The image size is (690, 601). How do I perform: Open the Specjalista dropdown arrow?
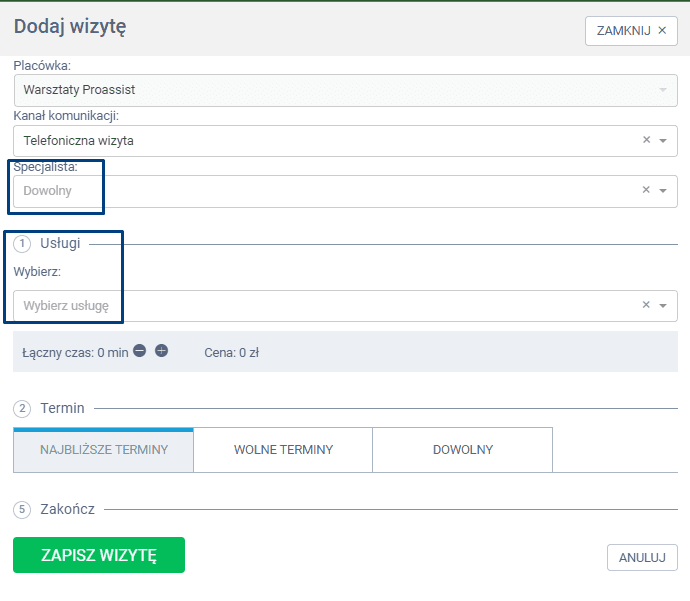pos(663,191)
